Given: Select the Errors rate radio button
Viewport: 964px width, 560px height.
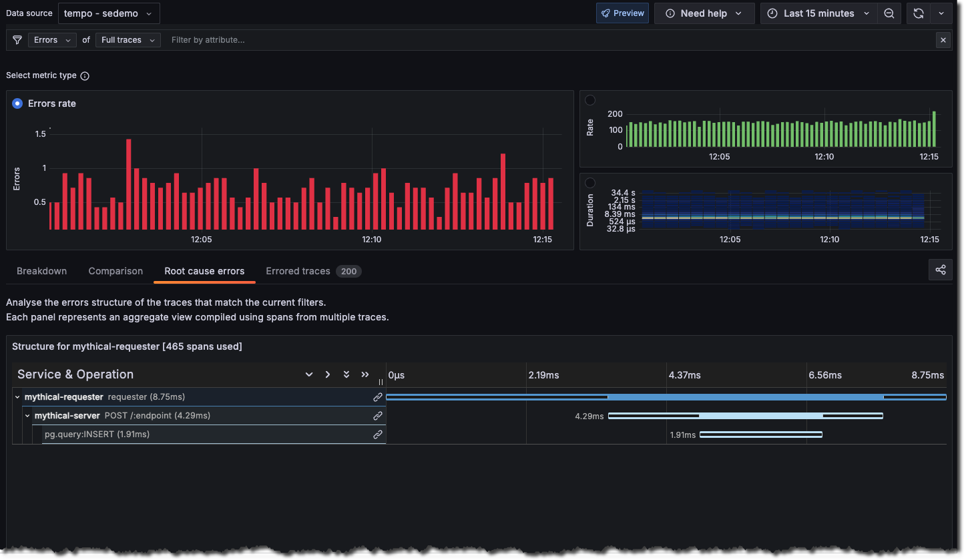Looking at the screenshot, I should click(x=16, y=103).
